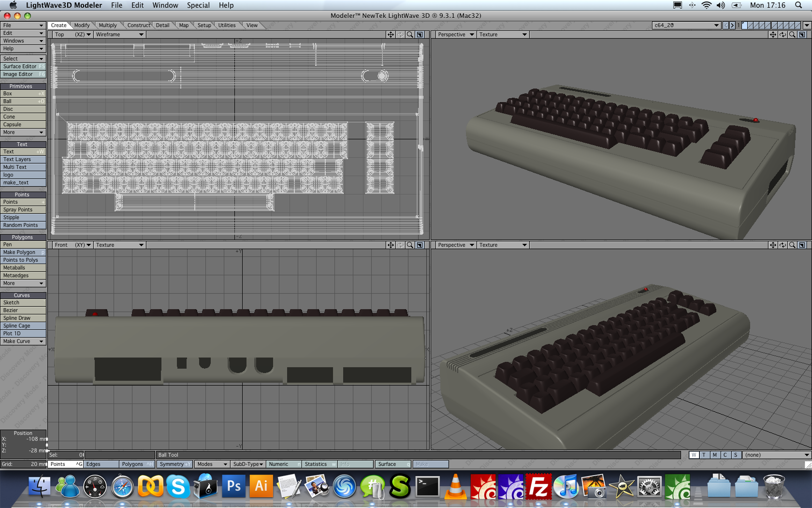Open the Make Curve dropdown

tap(23, 341)
